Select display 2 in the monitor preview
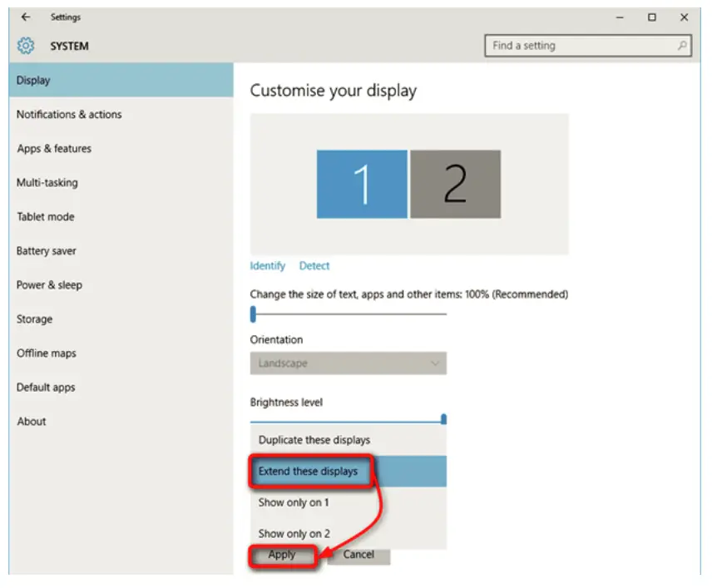 click(455, 185)
